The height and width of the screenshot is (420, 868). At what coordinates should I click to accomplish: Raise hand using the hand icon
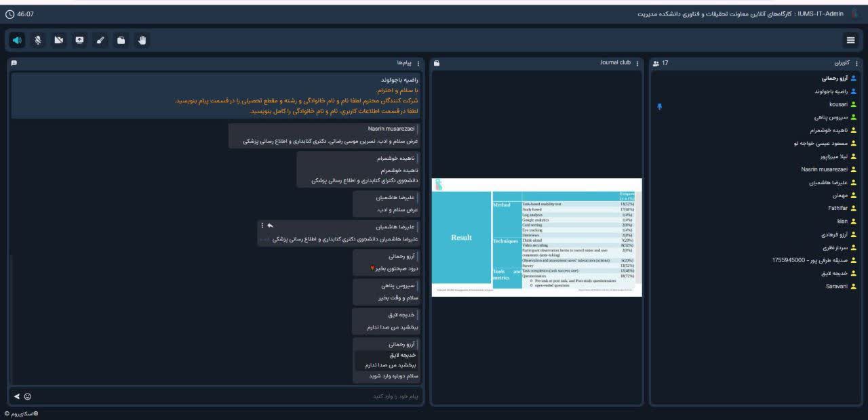click(x=142, y=41)
